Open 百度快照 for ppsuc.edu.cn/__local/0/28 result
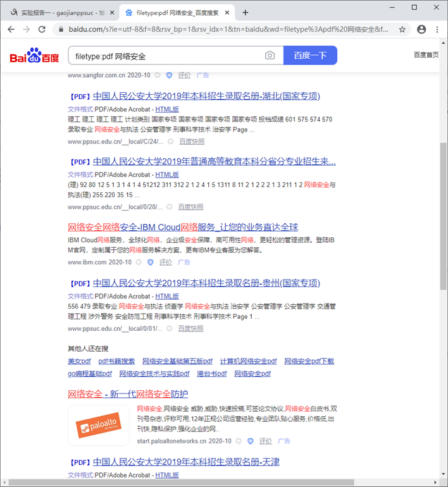The height and width of the screenshot is (487, 448). tap(190, 207)
